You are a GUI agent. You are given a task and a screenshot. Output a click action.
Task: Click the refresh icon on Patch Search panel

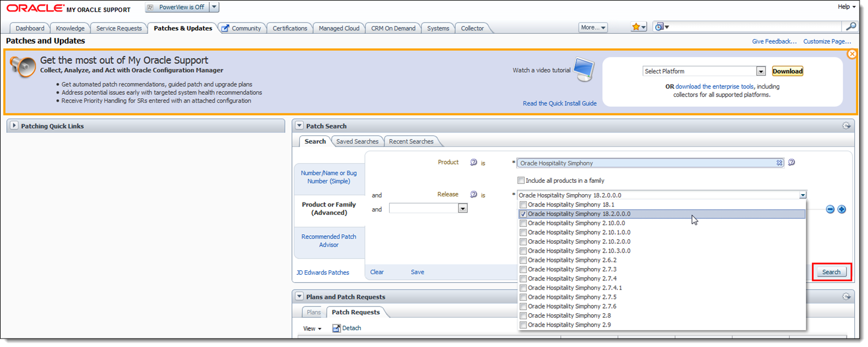848,126
